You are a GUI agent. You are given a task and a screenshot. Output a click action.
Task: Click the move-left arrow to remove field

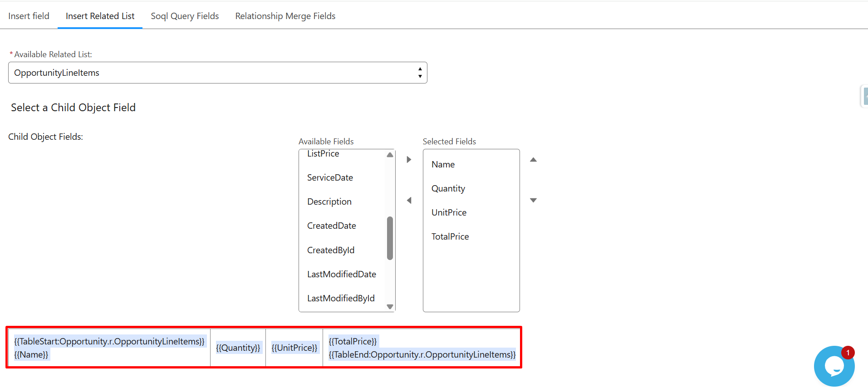[409, 201]
